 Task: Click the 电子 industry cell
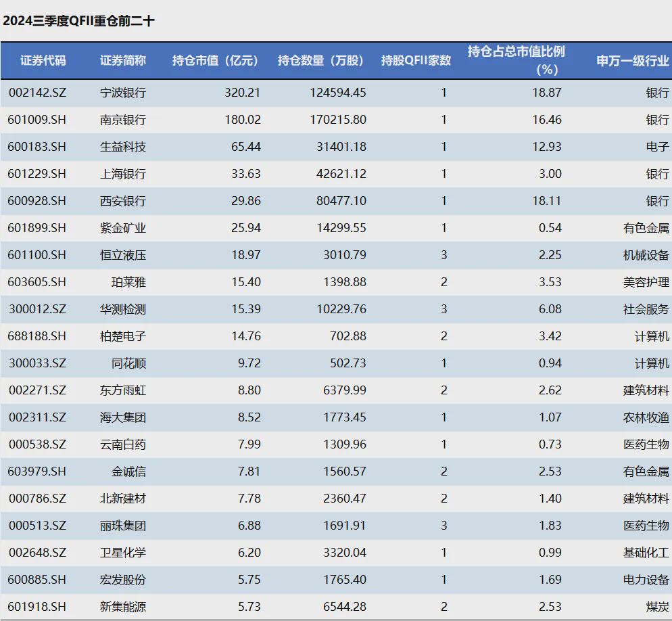(657, 147)
